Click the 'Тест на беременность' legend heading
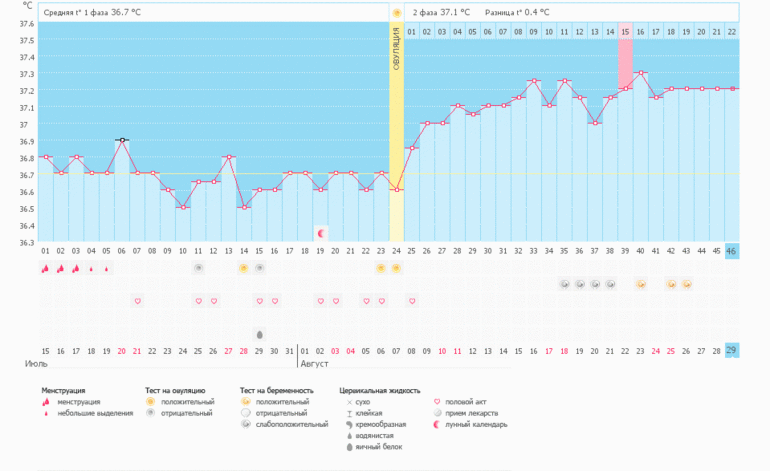The width and height of the screenshot is (770, 471). pos(276,391)
